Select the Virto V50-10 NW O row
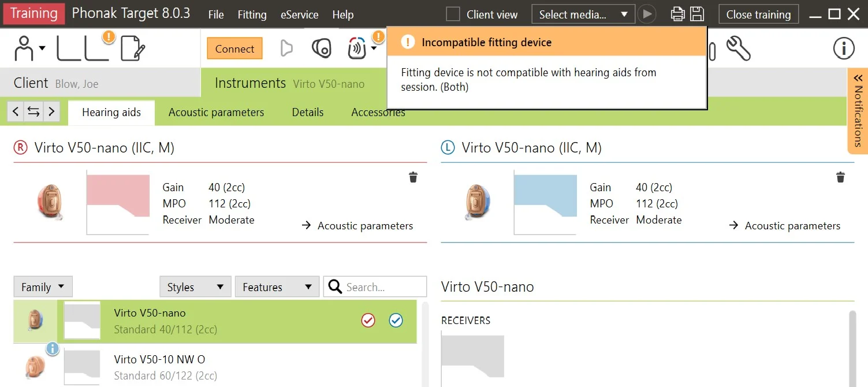Screen dimensions: 868x387 215,367
